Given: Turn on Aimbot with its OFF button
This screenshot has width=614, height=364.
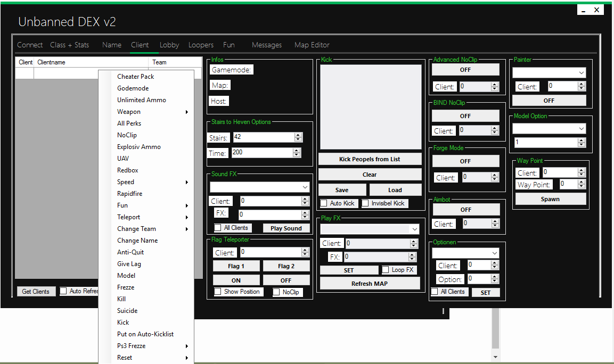Looking at the screenshot, I should [x=466, y=210].
